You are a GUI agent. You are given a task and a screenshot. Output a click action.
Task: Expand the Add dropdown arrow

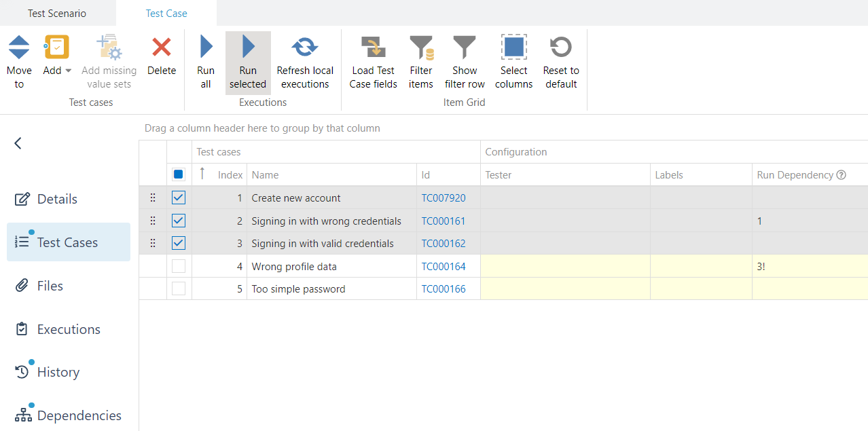point(69,71)
